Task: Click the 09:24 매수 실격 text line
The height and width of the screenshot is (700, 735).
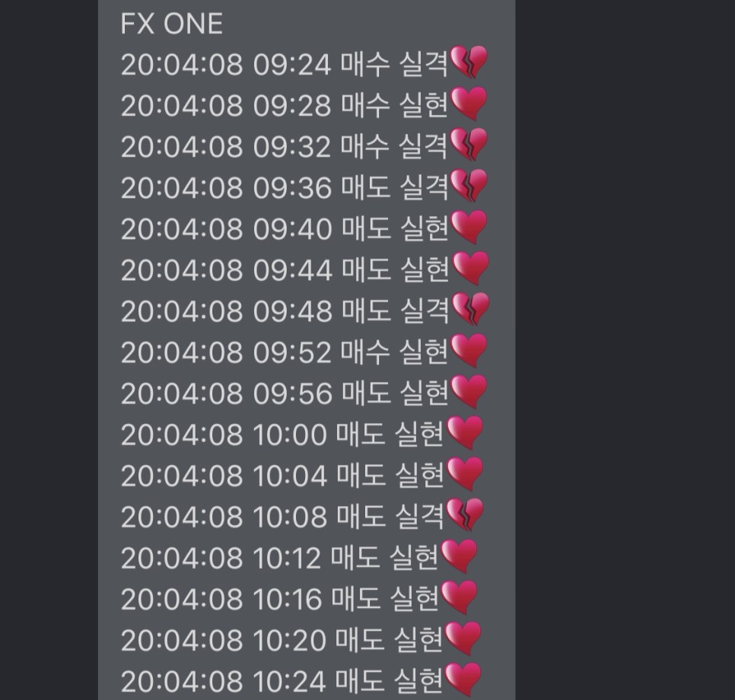Action: (x=284, y=64)
